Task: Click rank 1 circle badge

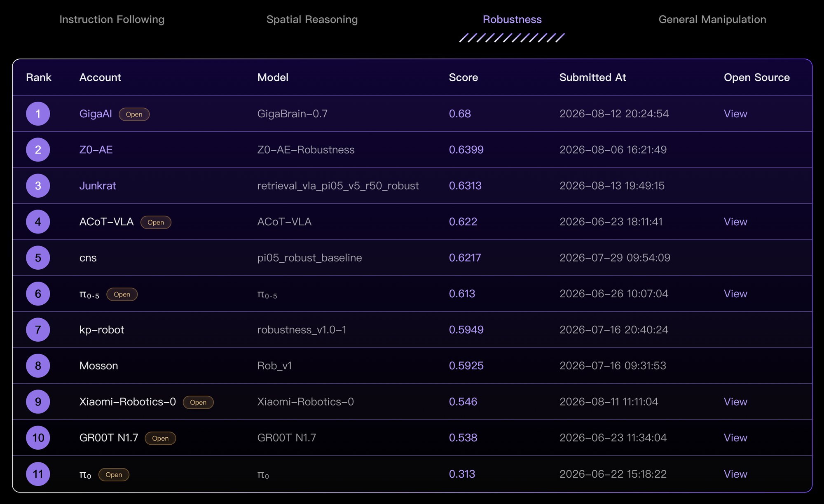Action: point(38,114)
